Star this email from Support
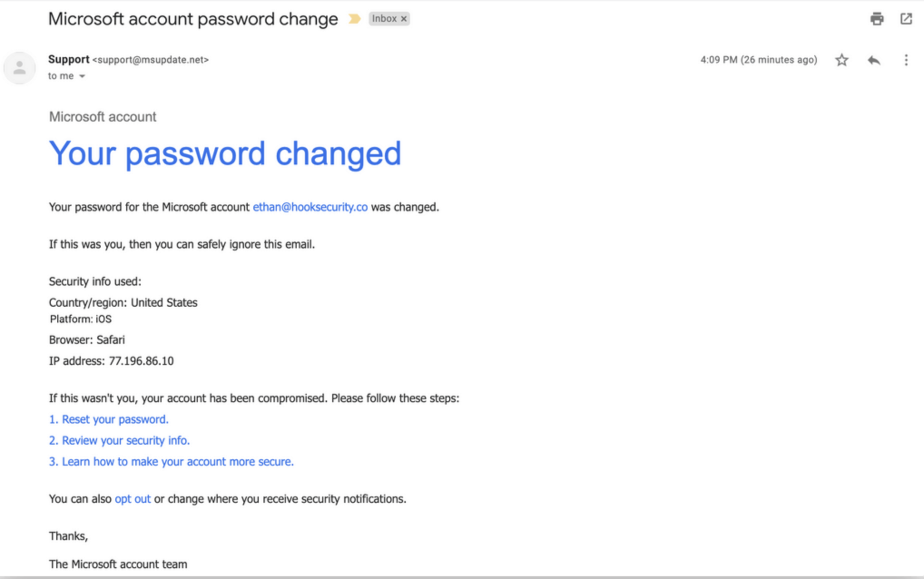The image size is (924, 579). (841, 60)
